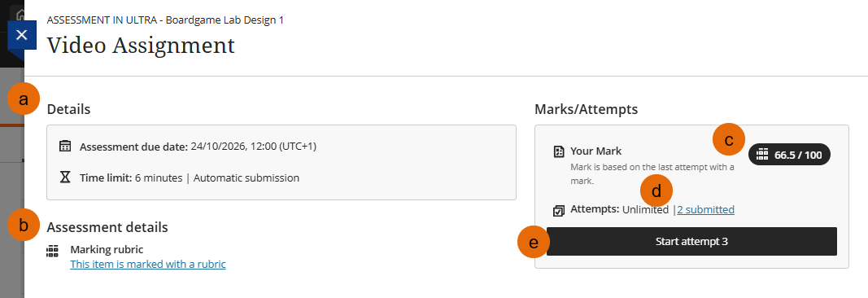Click orange annotation marker b

point(24,225)
